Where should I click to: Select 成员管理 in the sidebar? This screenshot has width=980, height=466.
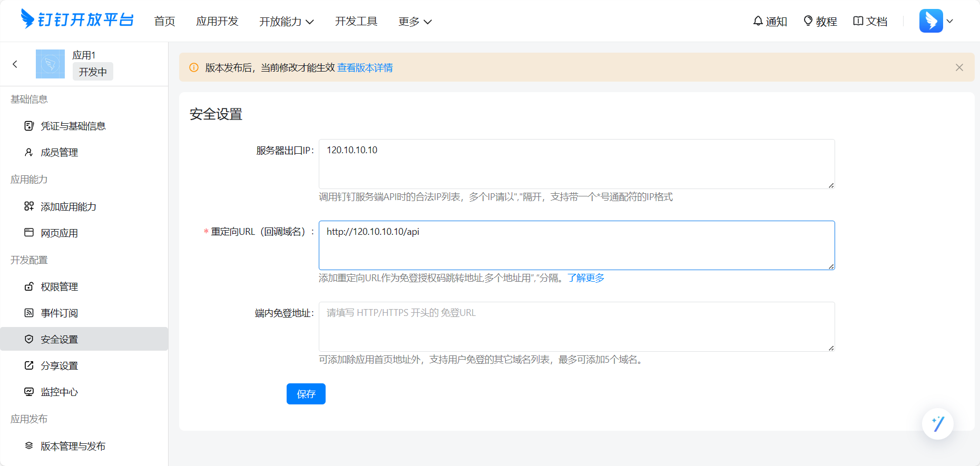tap(84, 152)
